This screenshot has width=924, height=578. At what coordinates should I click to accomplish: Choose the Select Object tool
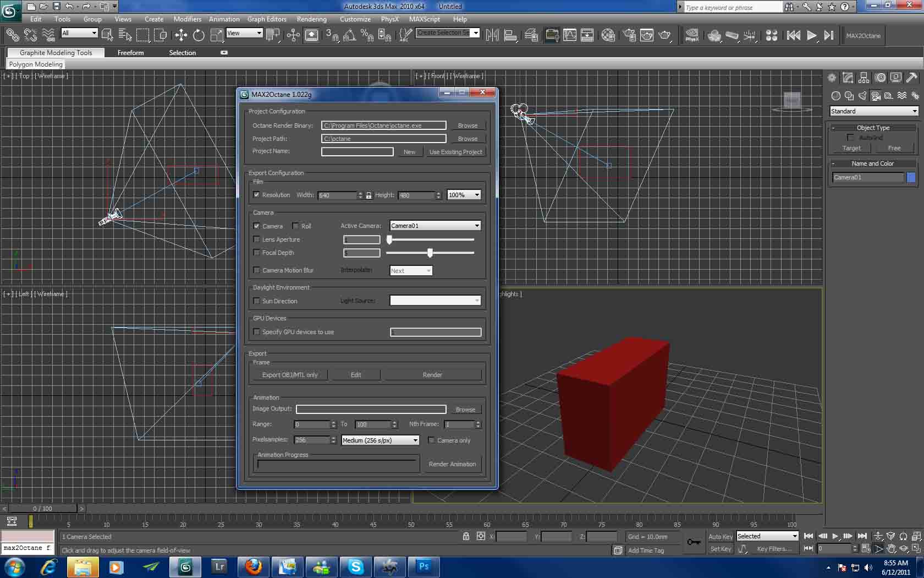click(107, 35)
